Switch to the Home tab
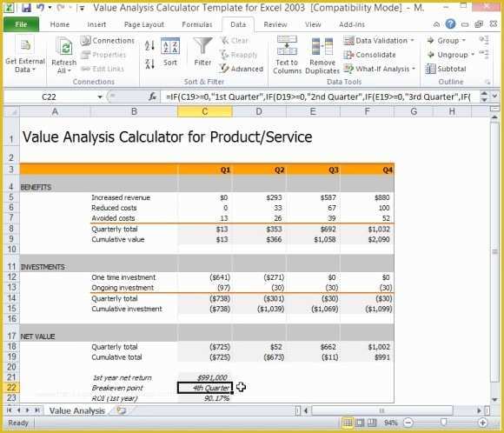 [60, 24]
